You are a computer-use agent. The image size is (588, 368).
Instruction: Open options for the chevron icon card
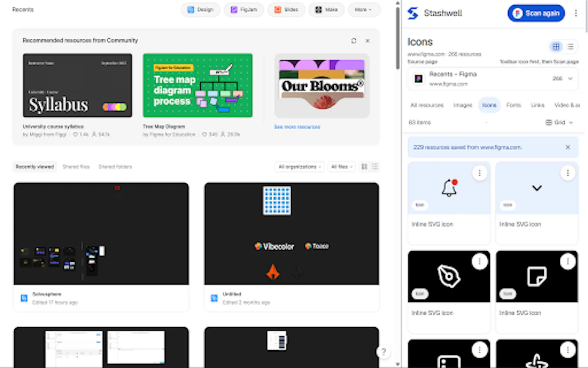click(x=568, y=173)
